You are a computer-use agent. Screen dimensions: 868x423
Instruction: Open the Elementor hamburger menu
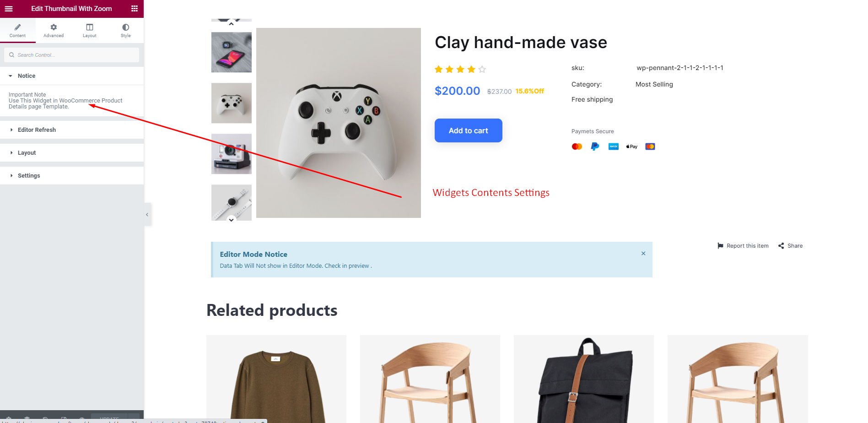tap(9, 9)
